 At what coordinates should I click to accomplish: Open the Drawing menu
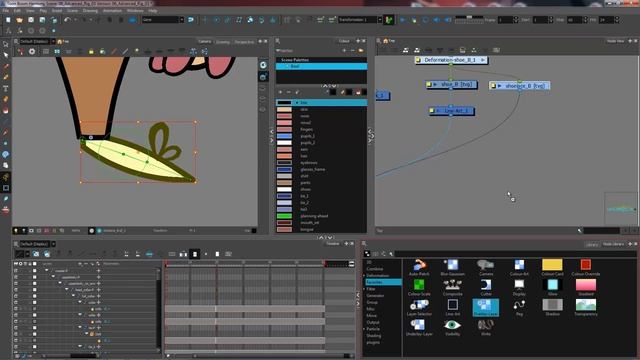click(x=90, y=11)
